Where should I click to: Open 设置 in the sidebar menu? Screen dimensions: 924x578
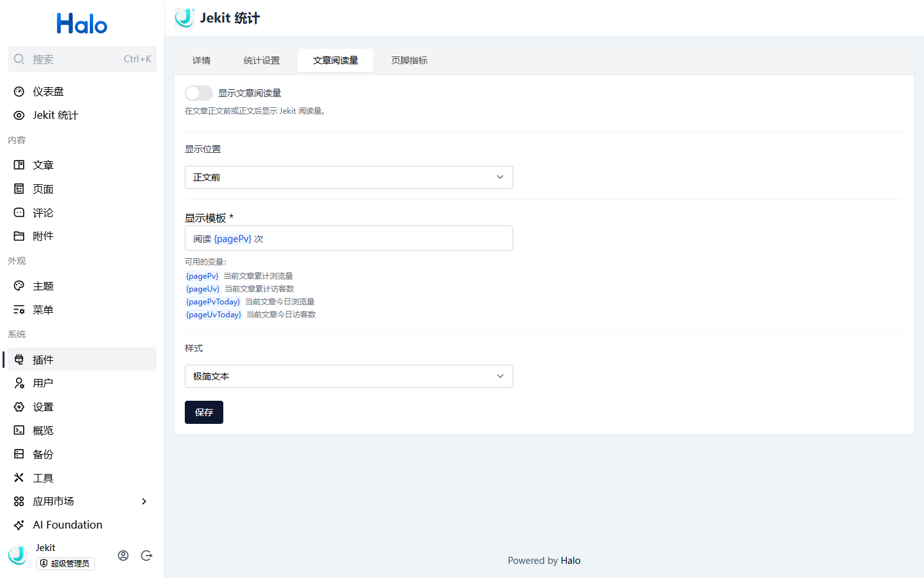coord(82,407)
